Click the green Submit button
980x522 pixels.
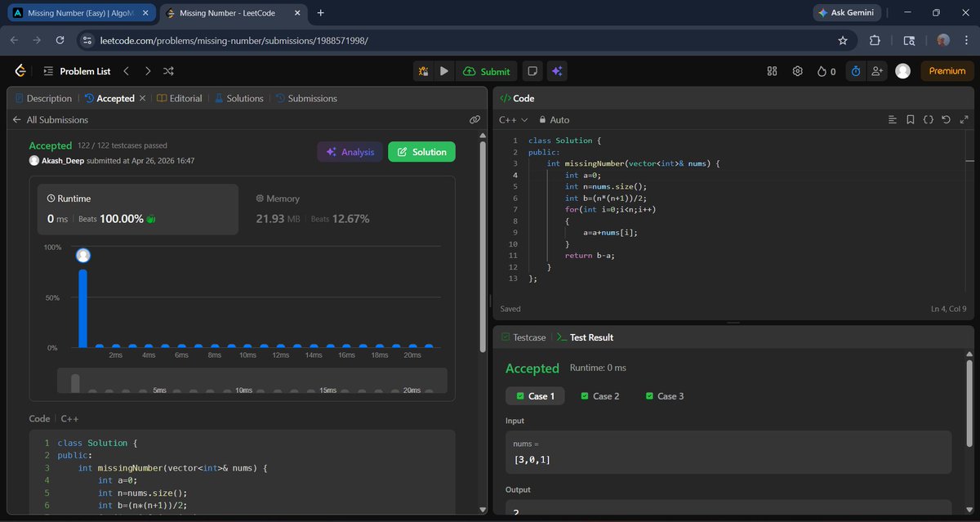pos(486,71)
